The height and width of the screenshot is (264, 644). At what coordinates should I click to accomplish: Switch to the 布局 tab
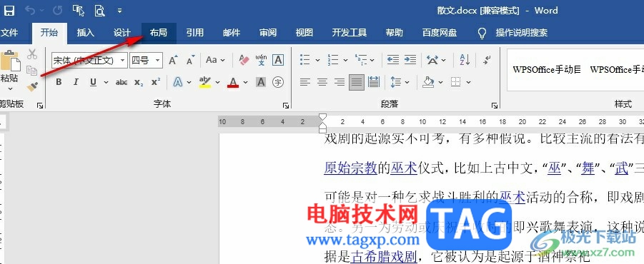pos(159,33)
